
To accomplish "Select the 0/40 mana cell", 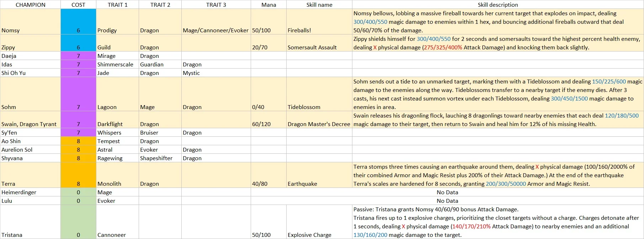I will click(268, 94).
